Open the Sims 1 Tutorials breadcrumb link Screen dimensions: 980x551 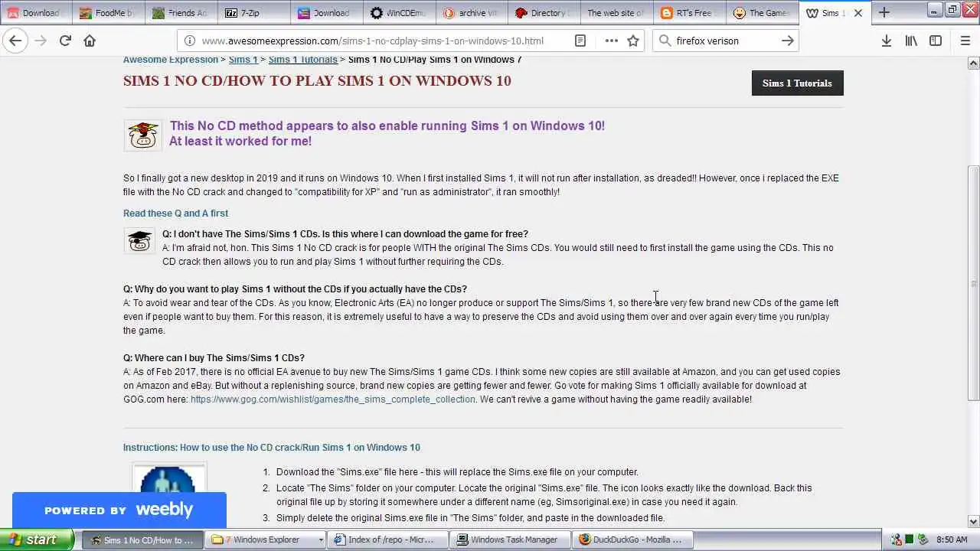tap(302, 59)
